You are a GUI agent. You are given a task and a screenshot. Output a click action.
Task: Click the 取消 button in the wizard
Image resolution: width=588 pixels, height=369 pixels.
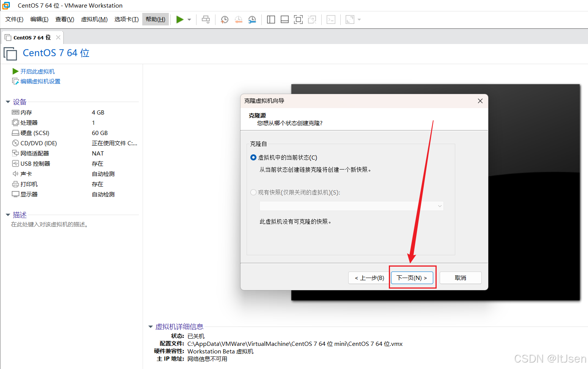point(461,278)
